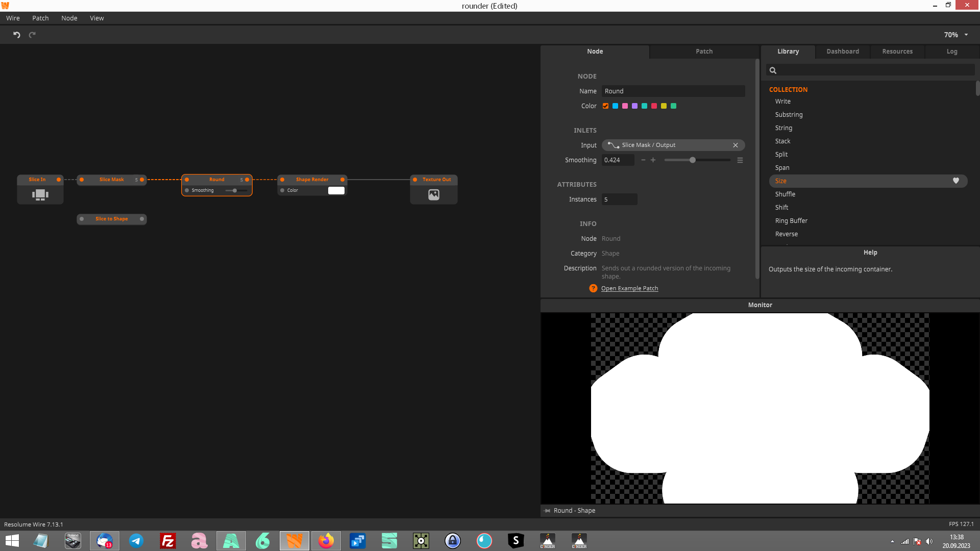Choose the purple node color swatch
980x551 pixels.
pyautogui.click(x=634, y=106)
